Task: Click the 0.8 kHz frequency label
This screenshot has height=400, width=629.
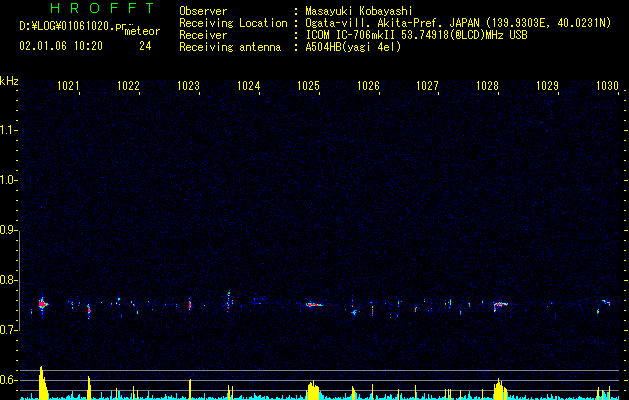Action: [x=8, y=280]
